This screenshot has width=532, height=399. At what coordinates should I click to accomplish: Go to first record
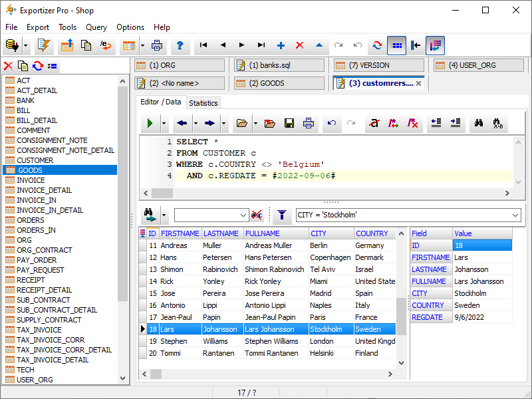pyautogui.click(x=203, y=45)
